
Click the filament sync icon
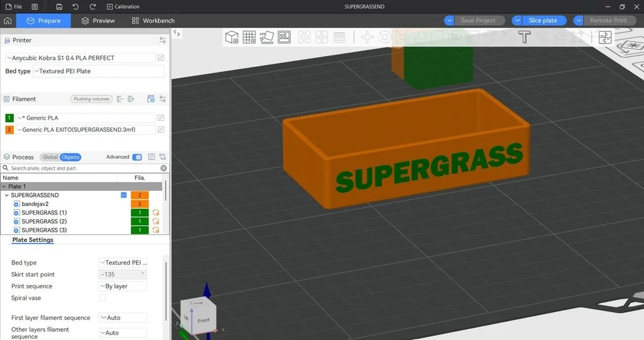pos(151,99)
